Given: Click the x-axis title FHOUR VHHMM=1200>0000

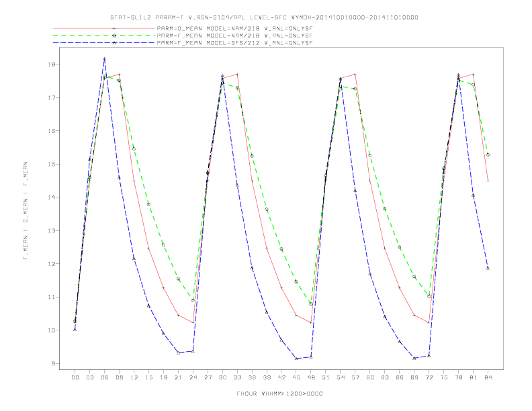Looking at the screenshot, I should (279, 394).
